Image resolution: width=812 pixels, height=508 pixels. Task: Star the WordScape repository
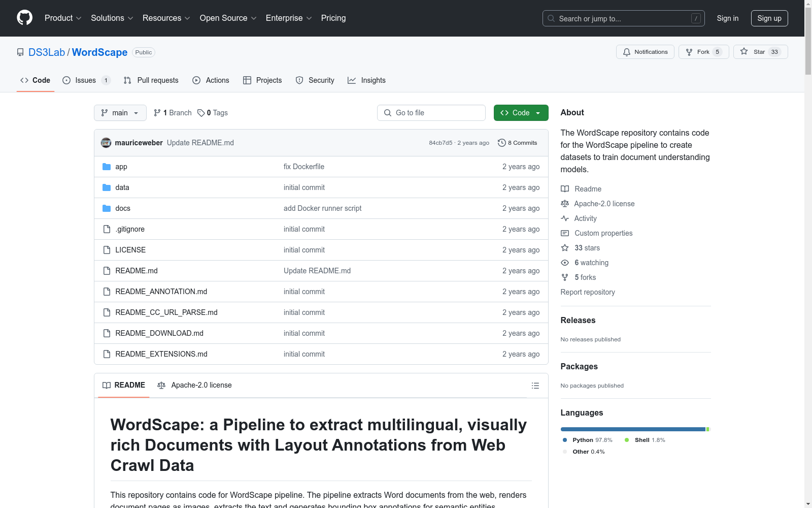[x=760, y=52]
